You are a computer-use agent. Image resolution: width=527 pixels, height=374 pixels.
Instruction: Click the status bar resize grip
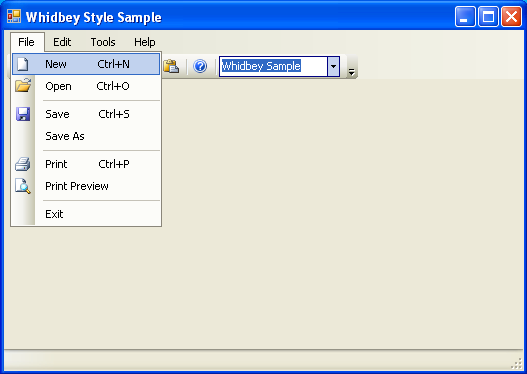[516, 364]
